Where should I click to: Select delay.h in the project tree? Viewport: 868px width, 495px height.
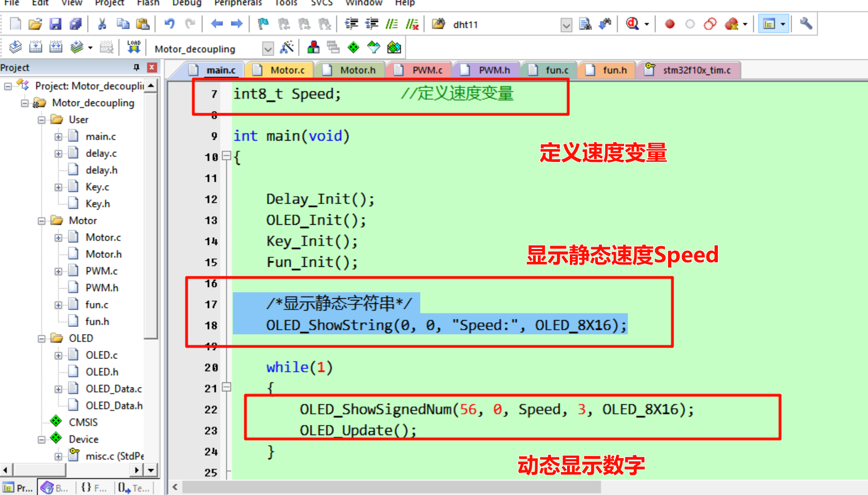tap(101, 170)
